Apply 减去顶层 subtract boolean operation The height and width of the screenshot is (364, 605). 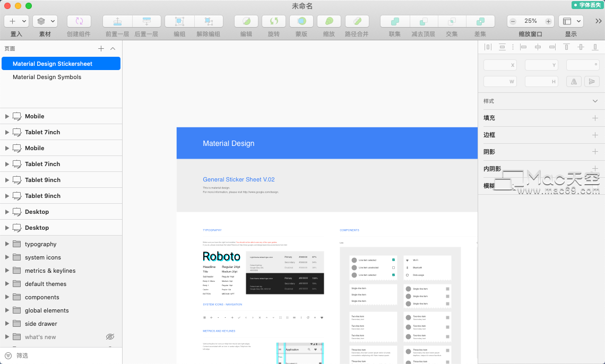click(423, 21)
